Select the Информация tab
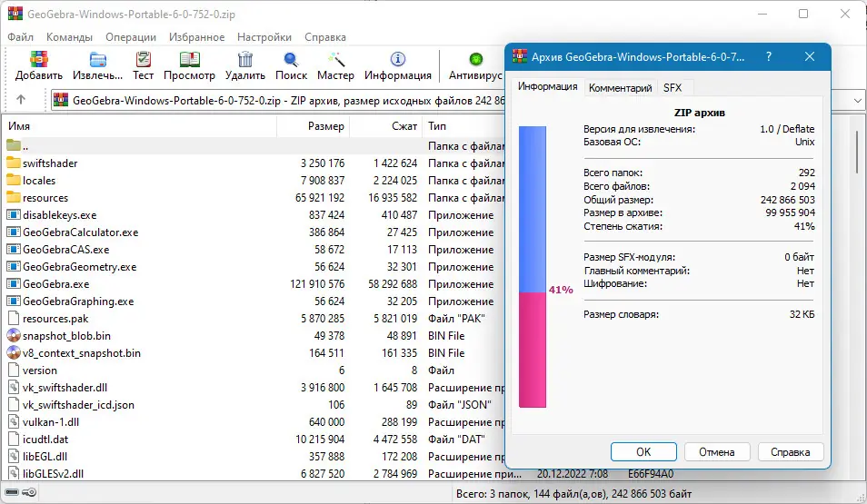Viewport: 867px width, 504px height. point(547,86)
